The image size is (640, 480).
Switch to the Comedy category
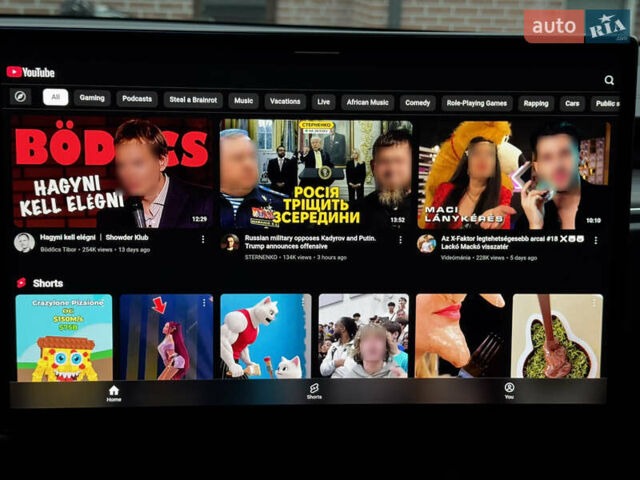pos(417,102)
